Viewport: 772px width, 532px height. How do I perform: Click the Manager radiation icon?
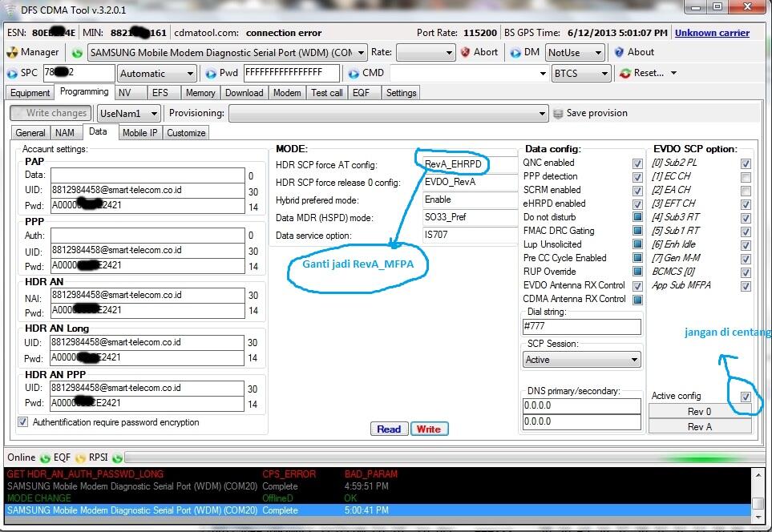click(12, 52)
